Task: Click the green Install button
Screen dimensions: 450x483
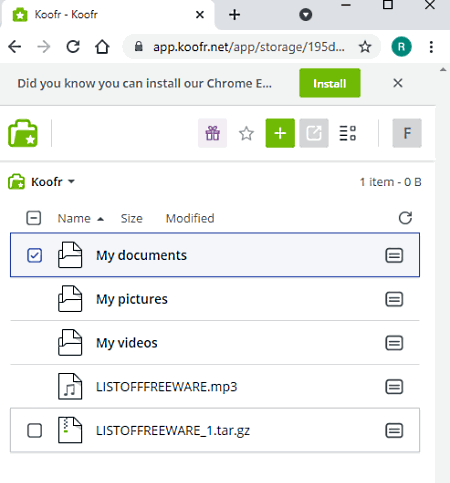Action: (330, 83)
